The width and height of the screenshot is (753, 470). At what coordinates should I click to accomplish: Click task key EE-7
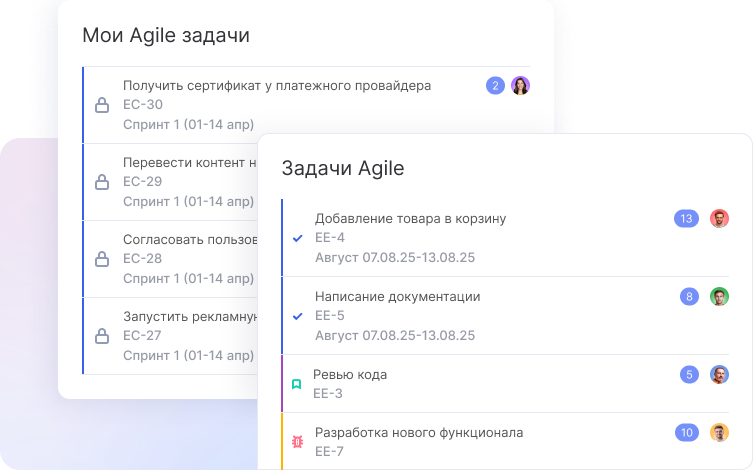329,452
